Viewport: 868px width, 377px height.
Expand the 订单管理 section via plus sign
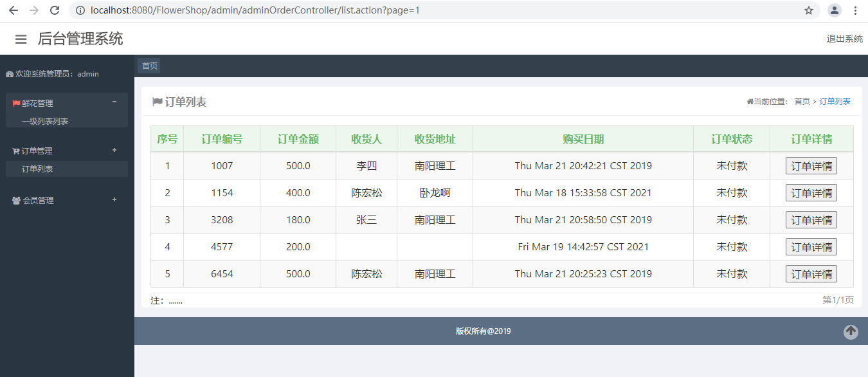tap(114, 150)
